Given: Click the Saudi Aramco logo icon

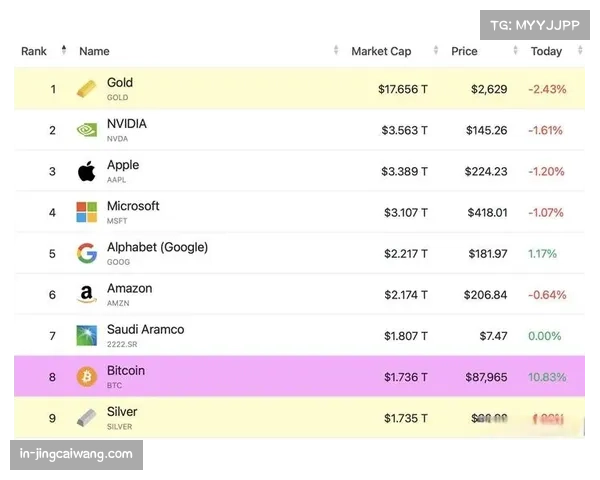Looking at the screenshot, I should tap(87, 335).
